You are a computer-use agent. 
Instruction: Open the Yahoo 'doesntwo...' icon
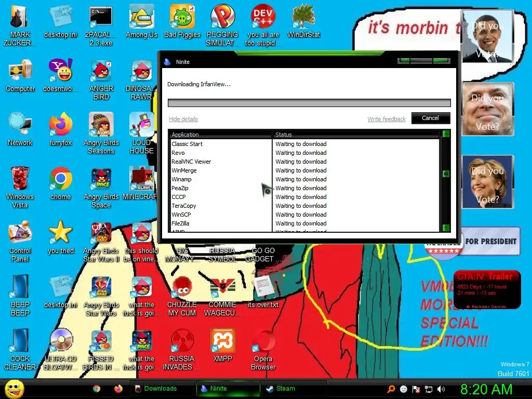pyautogui.click(x=60, y=75)
